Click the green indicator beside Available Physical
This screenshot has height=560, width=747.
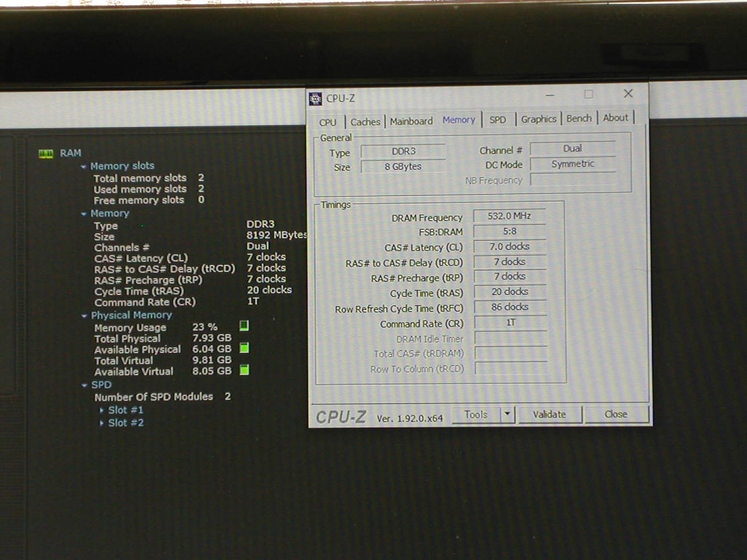[x=245, y=348]
